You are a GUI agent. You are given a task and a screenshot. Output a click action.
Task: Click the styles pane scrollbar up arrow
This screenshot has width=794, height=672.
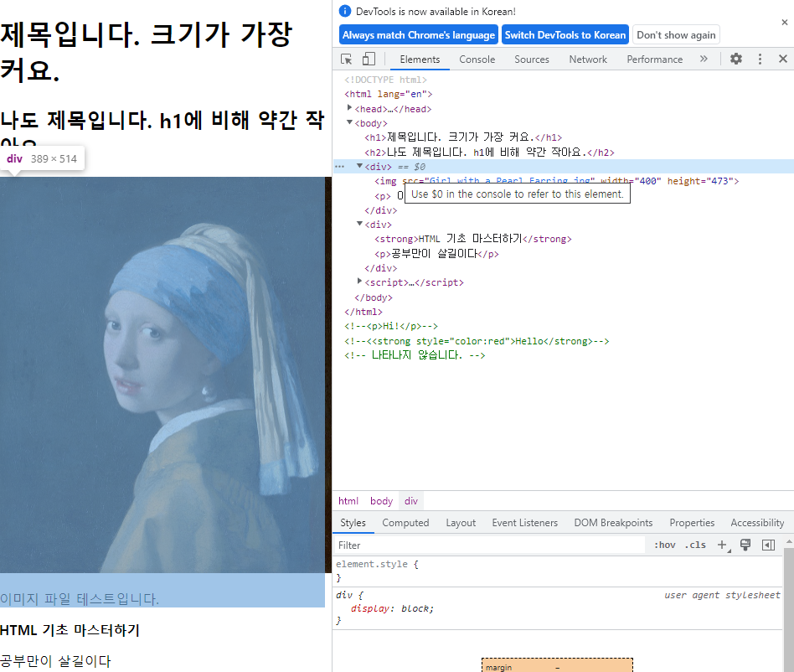tap(788, 542)
